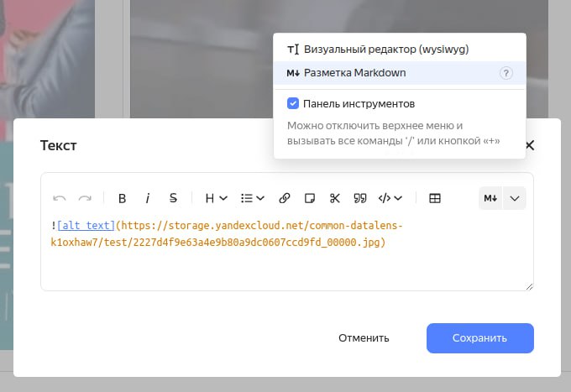
Task: Apply italic formatting in the toolbar
Action: (x=148, y=198)
